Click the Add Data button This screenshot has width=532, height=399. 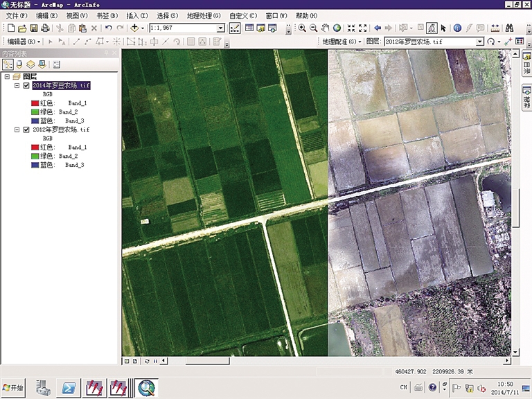pyautogui.click(x=134, y=28)
